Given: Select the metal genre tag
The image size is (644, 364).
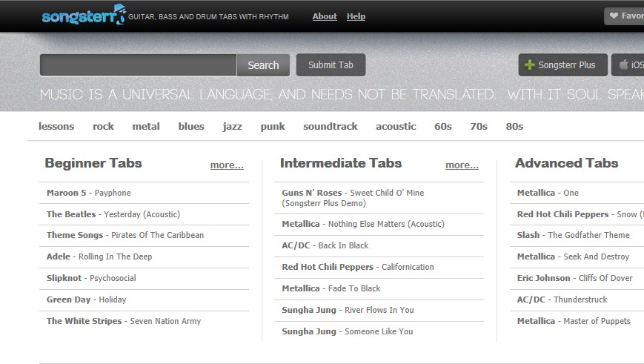Looking at the screenshot, I should [x=146, y=126].
